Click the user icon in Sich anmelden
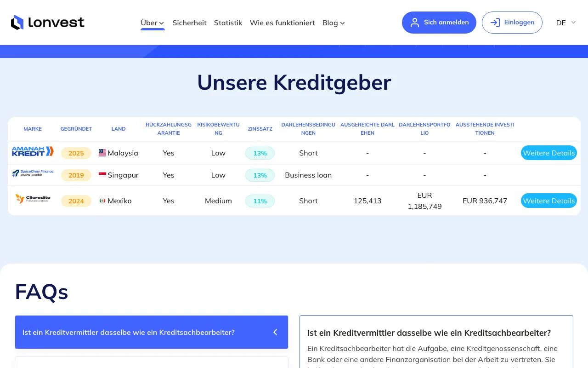 [x=415, y=23]
